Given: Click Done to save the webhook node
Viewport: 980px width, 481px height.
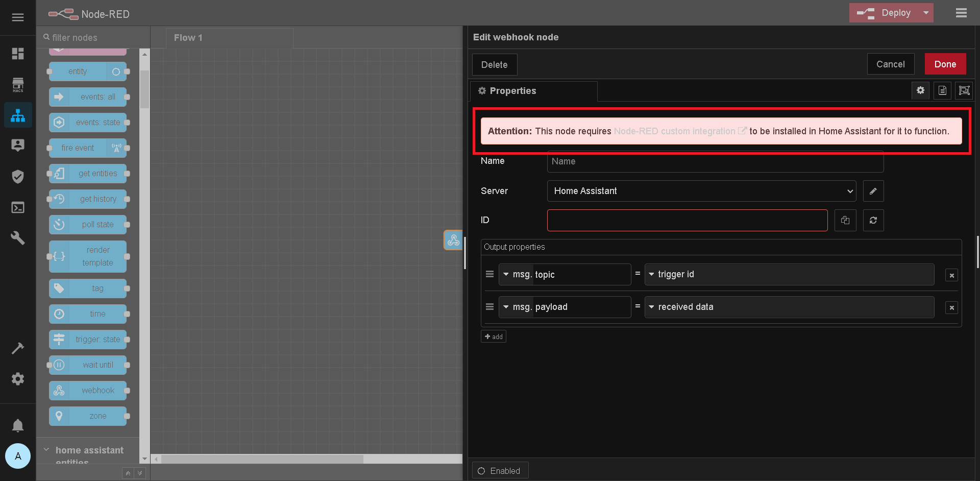Looking at the screenshot, I should (945, 64).
